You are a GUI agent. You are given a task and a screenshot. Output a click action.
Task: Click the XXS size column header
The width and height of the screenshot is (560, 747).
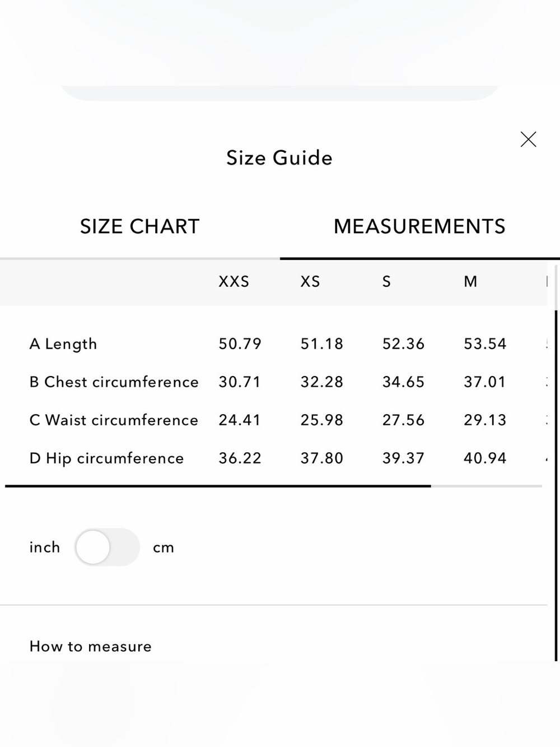point(234,281)
